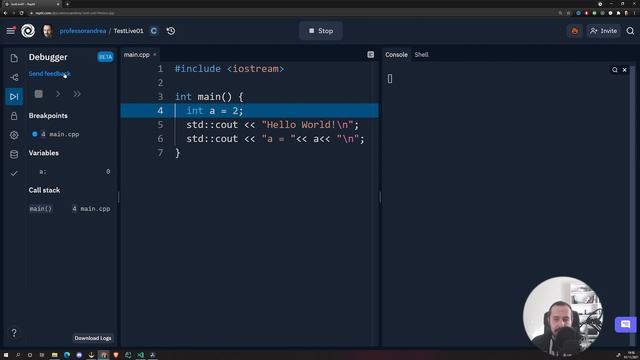Click line number 5 in gutter

160,124
